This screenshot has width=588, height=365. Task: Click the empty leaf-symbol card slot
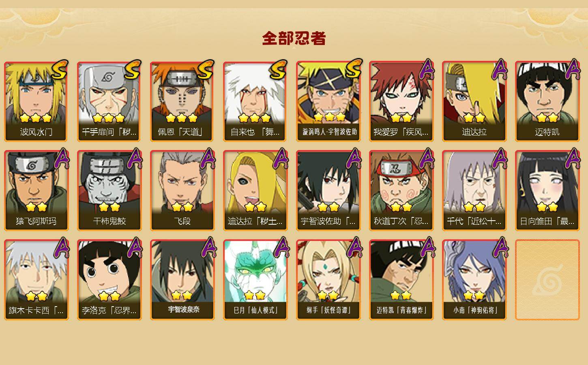[547, 280]
